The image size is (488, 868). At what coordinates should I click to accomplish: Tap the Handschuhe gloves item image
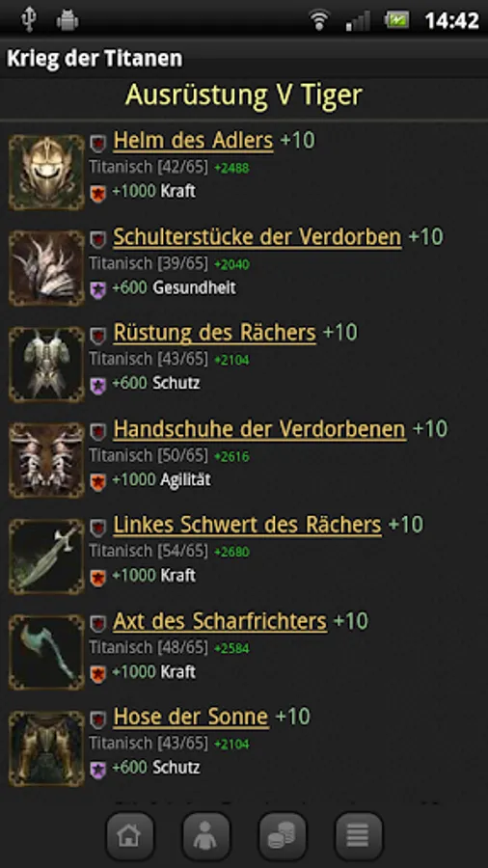point(46,460)
